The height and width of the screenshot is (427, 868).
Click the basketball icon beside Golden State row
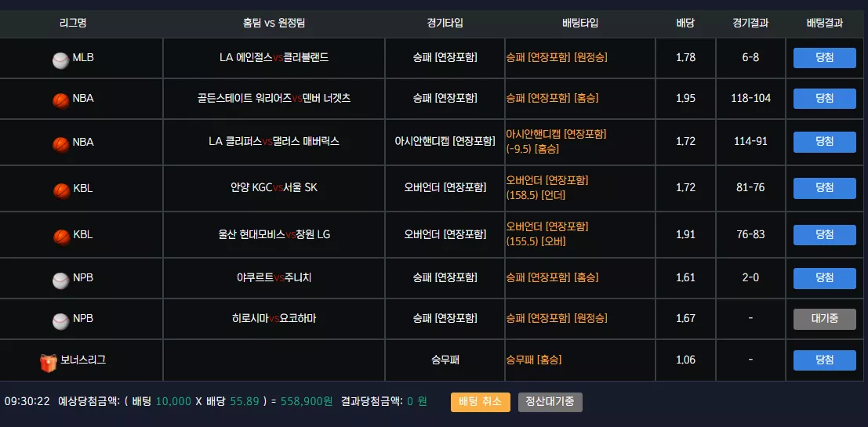[x=61, y=101]
